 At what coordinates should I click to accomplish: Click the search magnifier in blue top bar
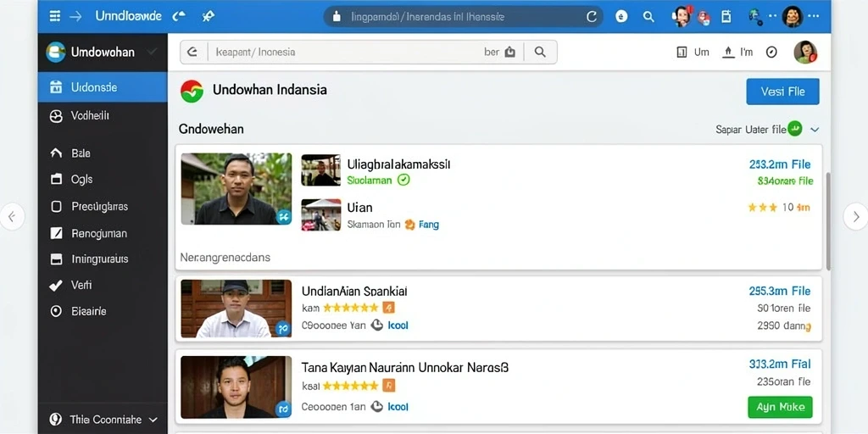coord(648,17)
